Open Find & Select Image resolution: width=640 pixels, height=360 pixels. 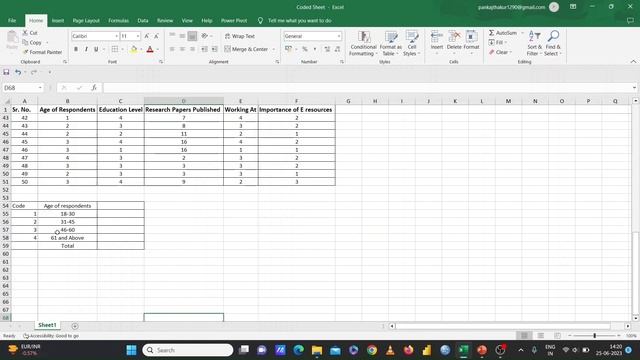tap(553, 43)
